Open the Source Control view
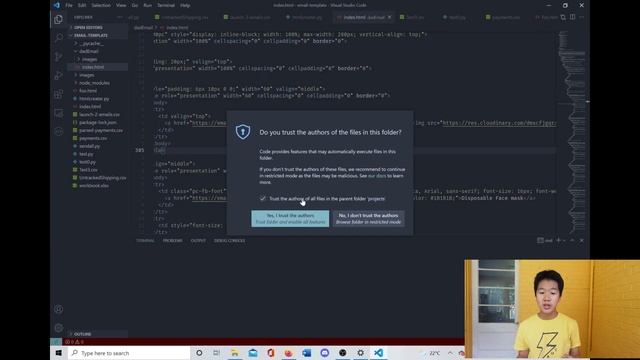This screenshot has height=360, width=640. click(x=58, y=57)
